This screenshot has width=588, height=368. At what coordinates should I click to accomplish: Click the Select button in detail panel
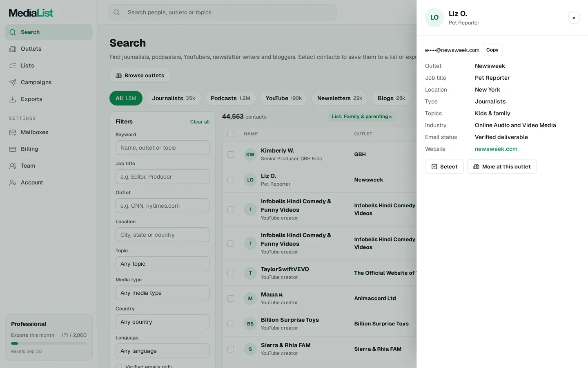point(444,166)
